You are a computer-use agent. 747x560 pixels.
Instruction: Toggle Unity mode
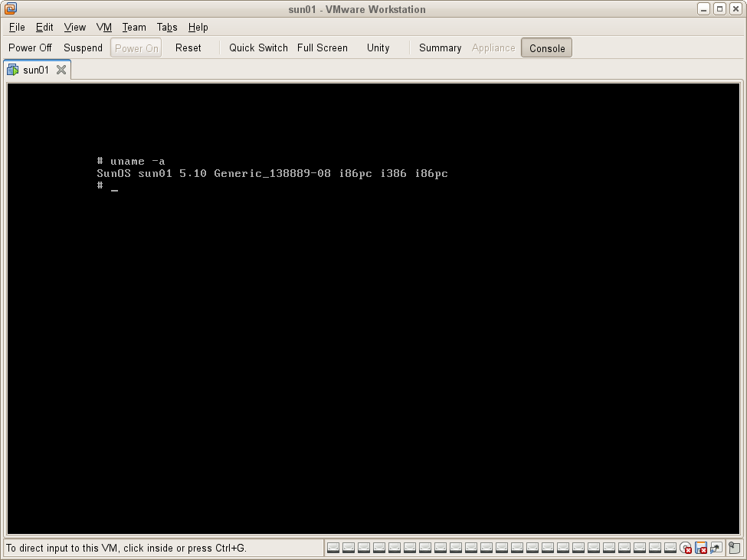click(378, 48)
